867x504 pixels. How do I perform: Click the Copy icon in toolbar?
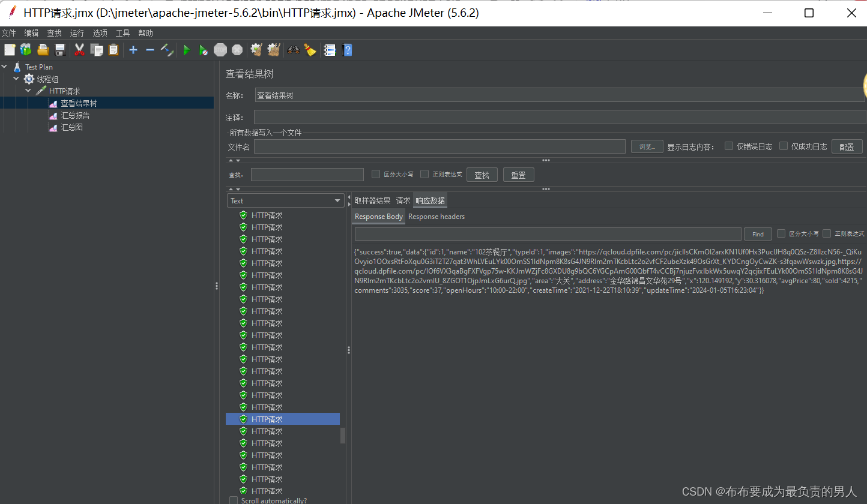96,50
